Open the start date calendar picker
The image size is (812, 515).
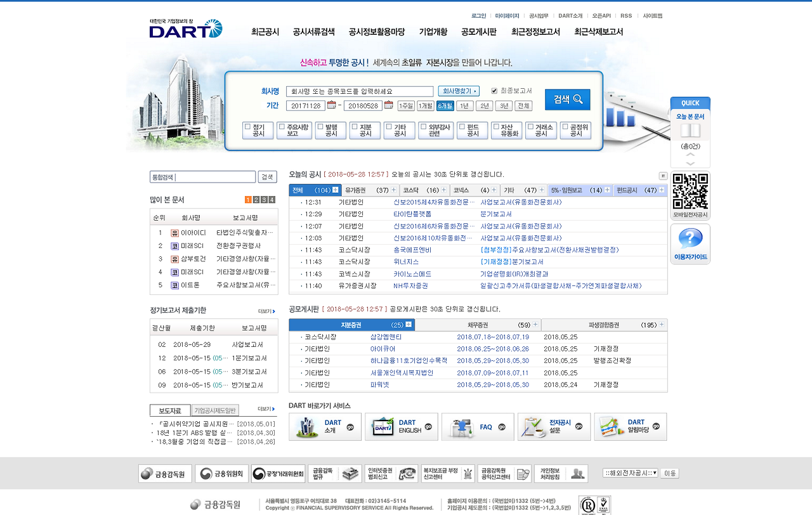coord(331,105)
